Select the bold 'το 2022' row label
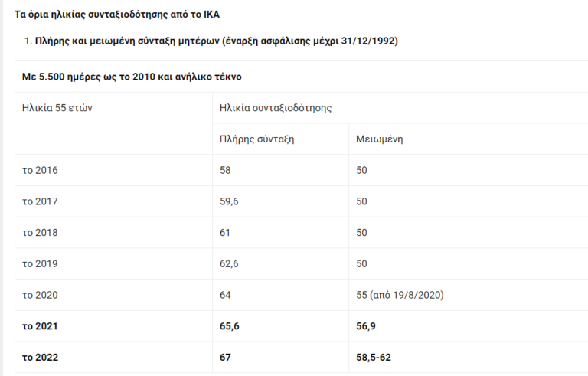588x376 pixels. click(x=41, y=358)
